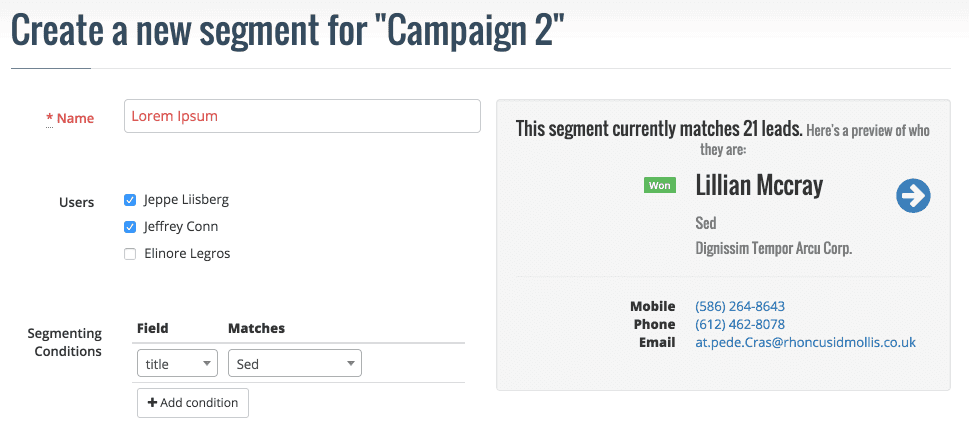Click the blue next-lead arrow icon
969x436 pixels.
pos(913,196)
